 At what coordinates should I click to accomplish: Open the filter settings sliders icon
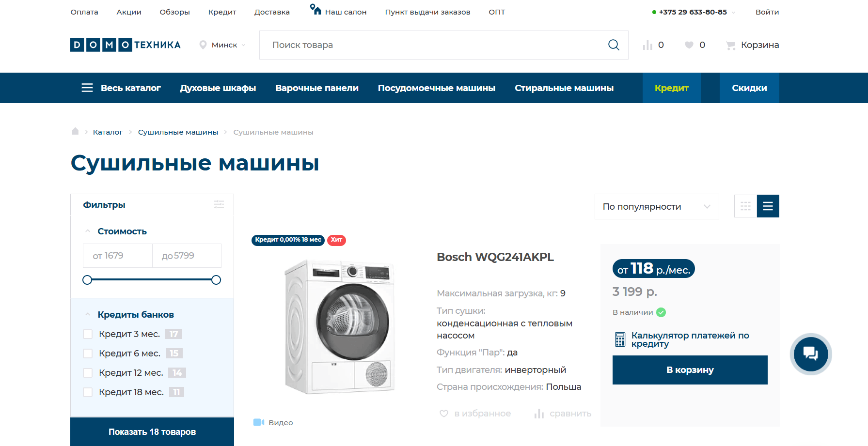pyautogui.click(x=219, y=204)
